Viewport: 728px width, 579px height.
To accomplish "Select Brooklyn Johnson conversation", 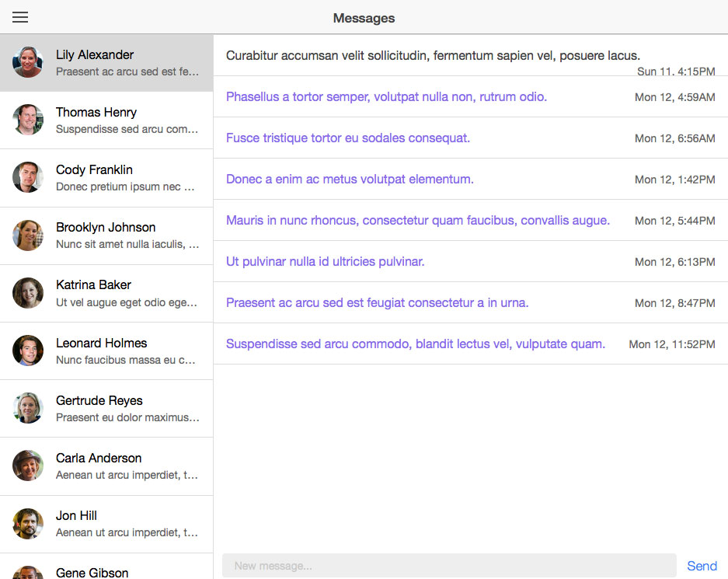I will (x=106, y=235).
